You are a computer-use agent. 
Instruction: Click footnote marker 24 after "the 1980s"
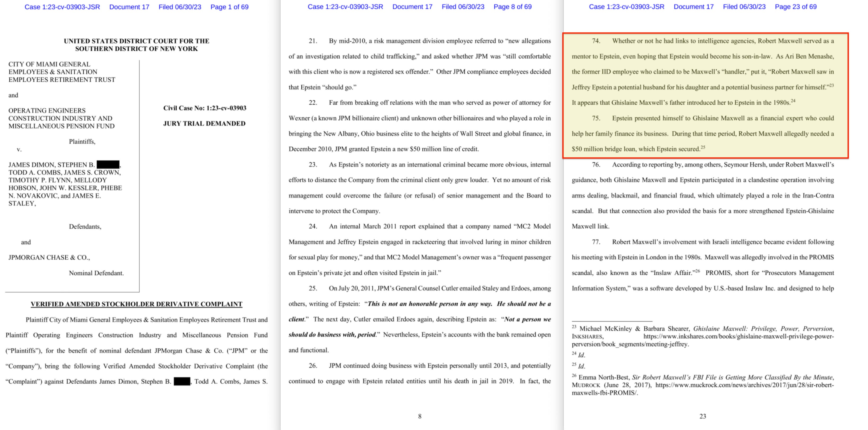[x=793, y=101]
